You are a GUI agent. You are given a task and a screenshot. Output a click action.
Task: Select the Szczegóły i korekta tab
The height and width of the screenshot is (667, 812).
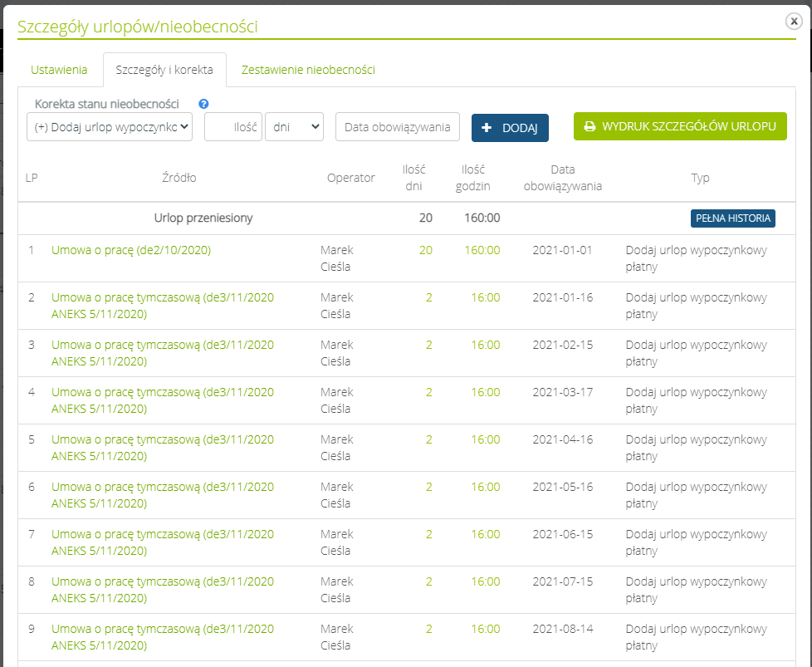click(164, 70)
